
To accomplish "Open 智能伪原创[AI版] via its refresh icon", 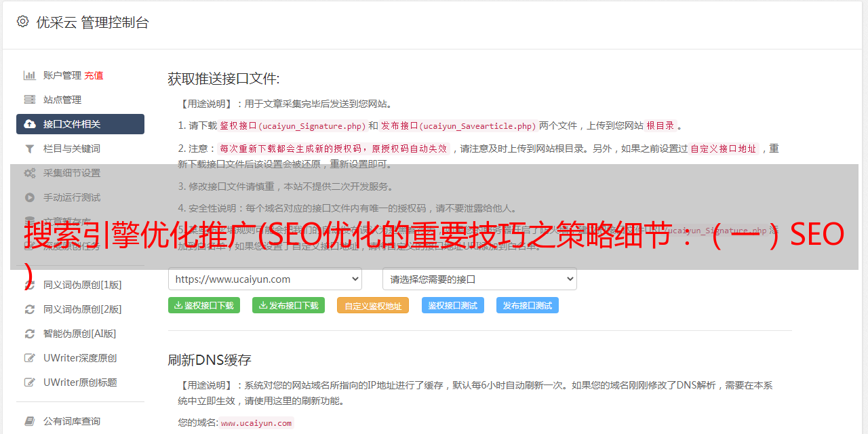I will 29,334.
